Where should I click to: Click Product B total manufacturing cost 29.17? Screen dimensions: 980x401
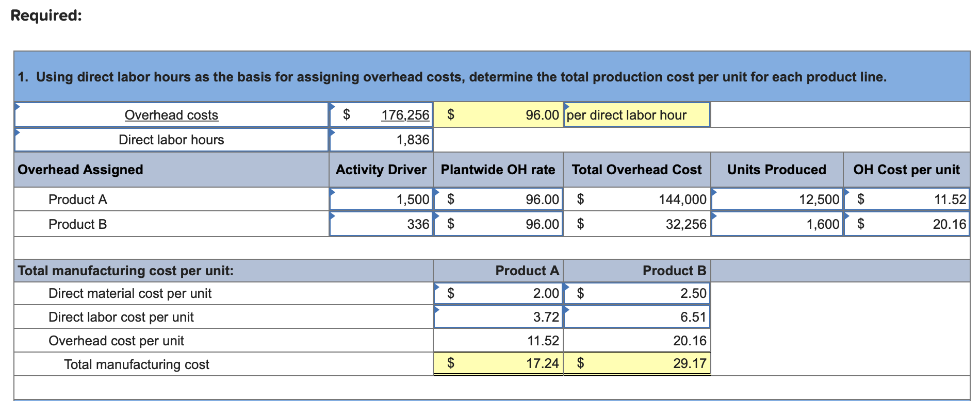pos(637,364)
